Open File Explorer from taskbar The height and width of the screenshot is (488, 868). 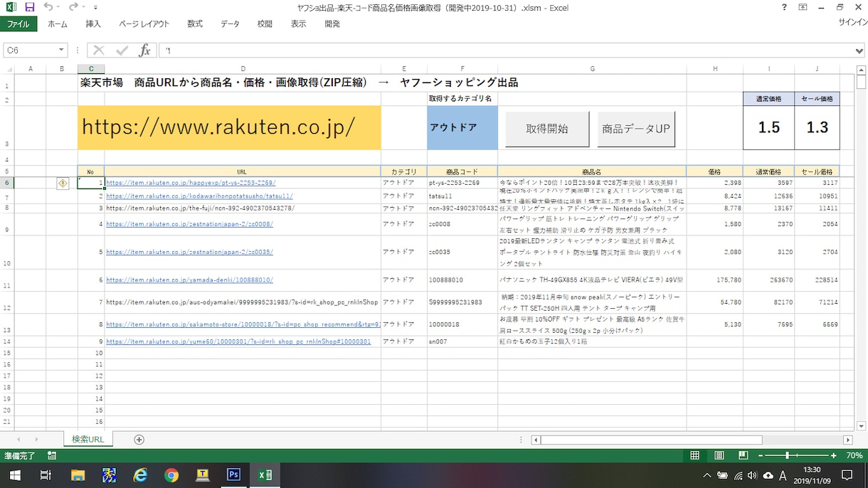(x=78, y=475)
